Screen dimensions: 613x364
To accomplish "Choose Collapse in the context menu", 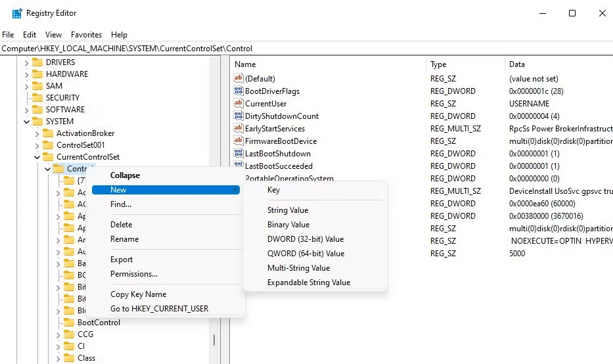I will coord(166,175).
